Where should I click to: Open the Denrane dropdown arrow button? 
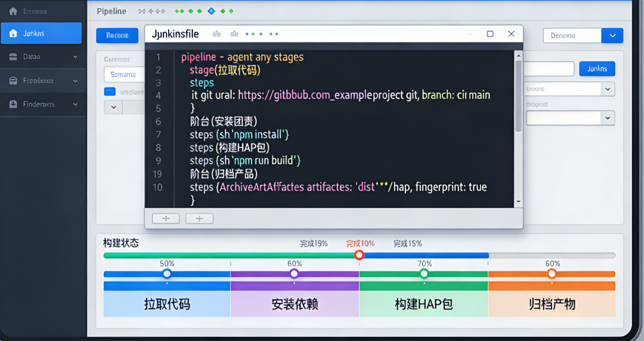(x=612, y=36)
